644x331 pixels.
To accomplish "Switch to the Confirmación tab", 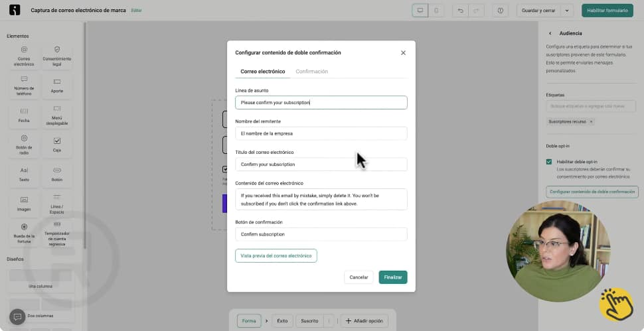I will [x=312, y=72].
